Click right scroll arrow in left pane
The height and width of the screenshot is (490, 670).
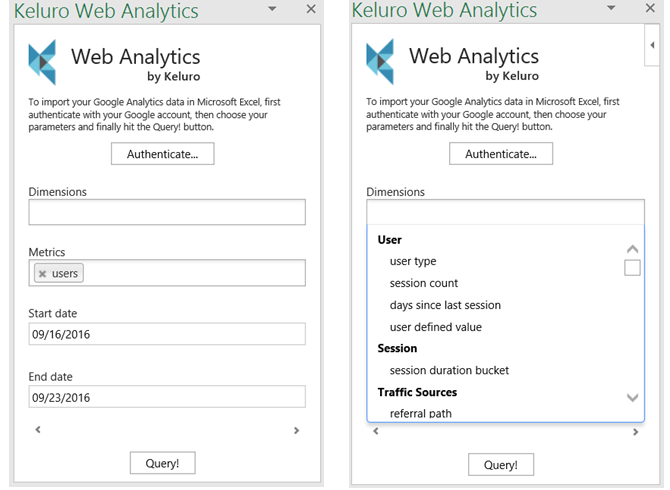297,430
